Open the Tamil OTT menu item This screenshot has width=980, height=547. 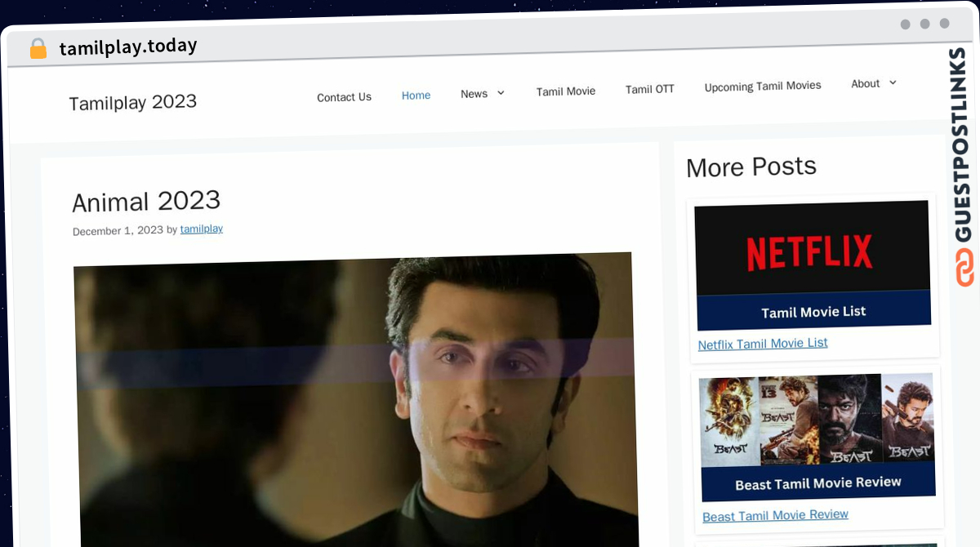coord(650,89)
